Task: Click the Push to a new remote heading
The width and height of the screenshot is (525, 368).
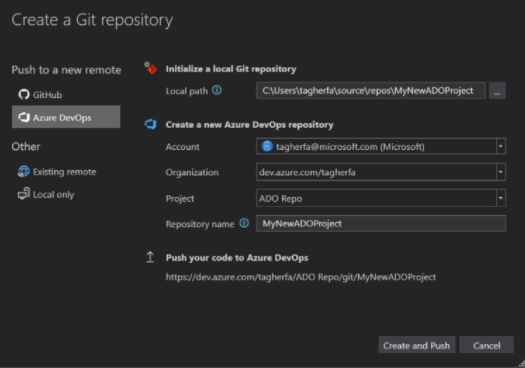Action: click(x=66, y=70)
